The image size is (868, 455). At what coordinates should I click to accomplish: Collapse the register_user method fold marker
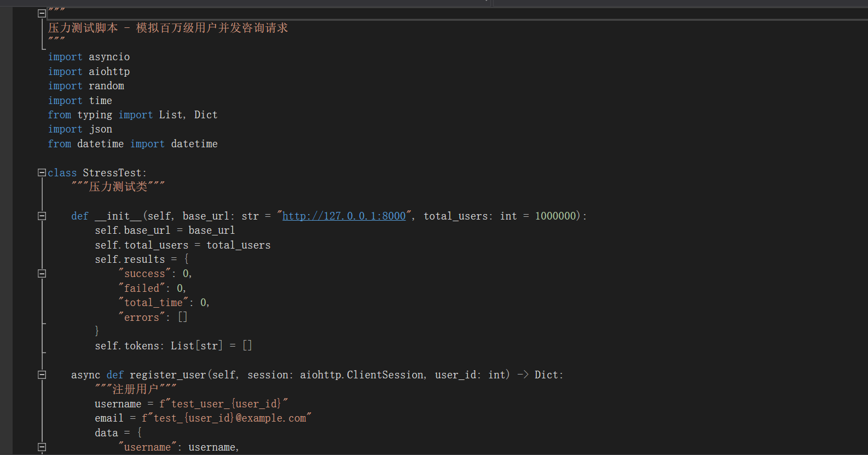pyautogui.click(x=42, y=375)
